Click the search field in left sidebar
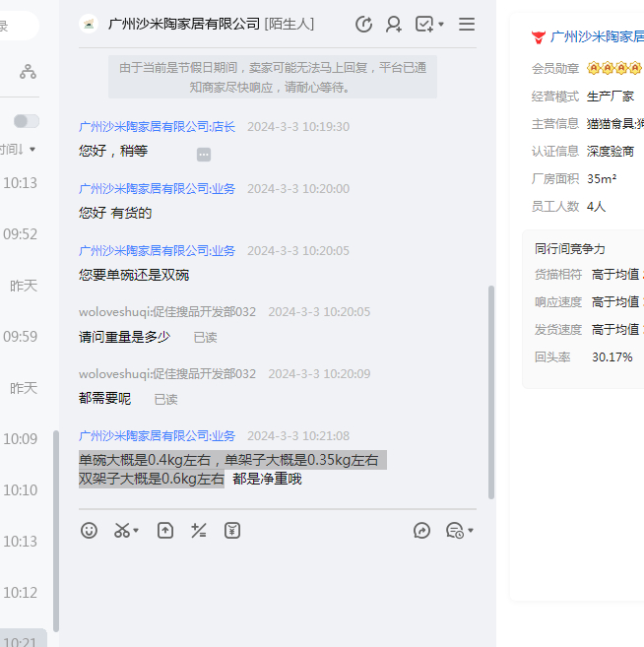Image resolution: width=644 pixels, height=647 pixels. (x=18, y=27)
